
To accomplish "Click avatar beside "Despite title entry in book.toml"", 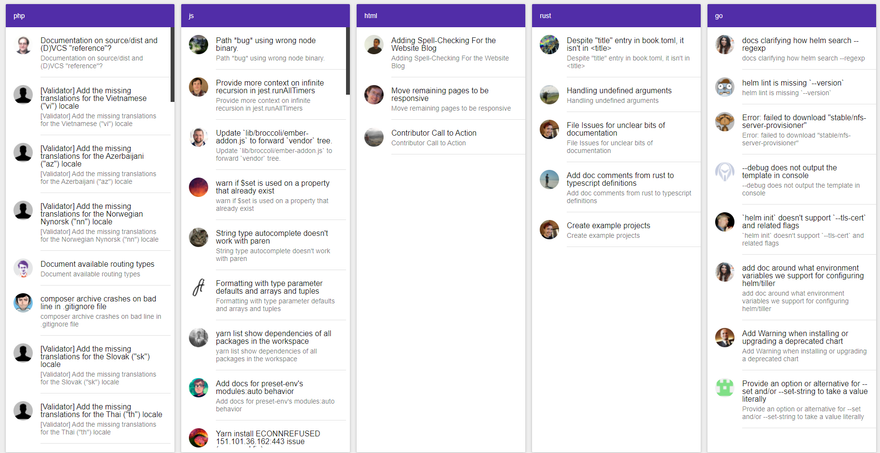I will (x=549, y=45).
